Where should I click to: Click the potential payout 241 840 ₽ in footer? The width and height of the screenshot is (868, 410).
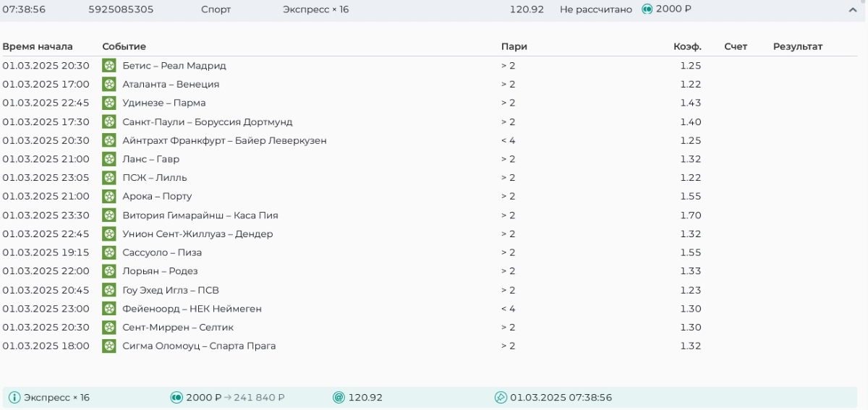pos(259,398)
